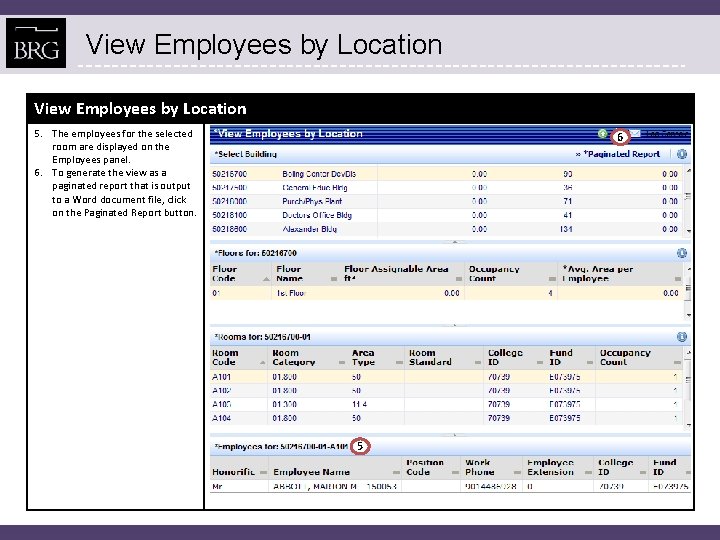Open the Floor Name column menu
Screen dimensions: 720x540
tap(334, 279)
